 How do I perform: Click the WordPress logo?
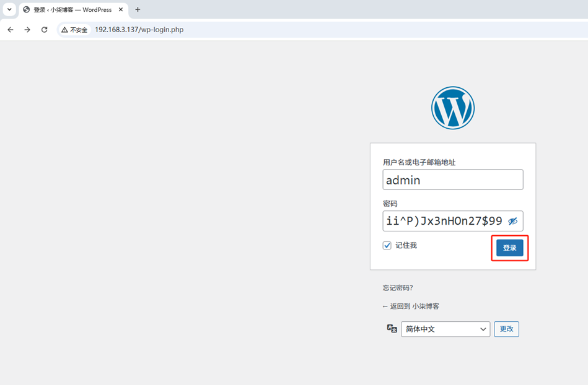click(x=453, y=108)
